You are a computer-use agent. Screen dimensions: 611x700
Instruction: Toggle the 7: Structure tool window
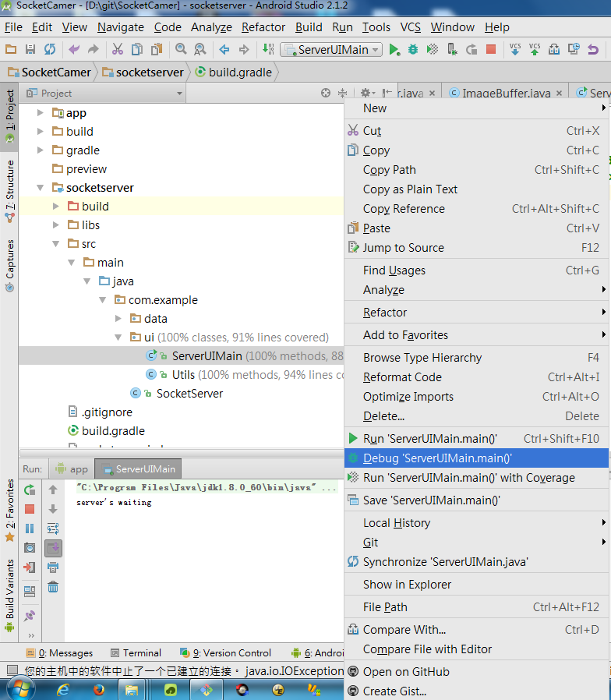(9, 191)
